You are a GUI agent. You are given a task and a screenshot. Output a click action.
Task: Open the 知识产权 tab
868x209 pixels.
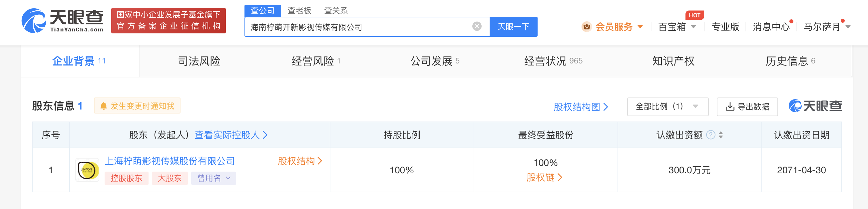(x=673, y=61)
